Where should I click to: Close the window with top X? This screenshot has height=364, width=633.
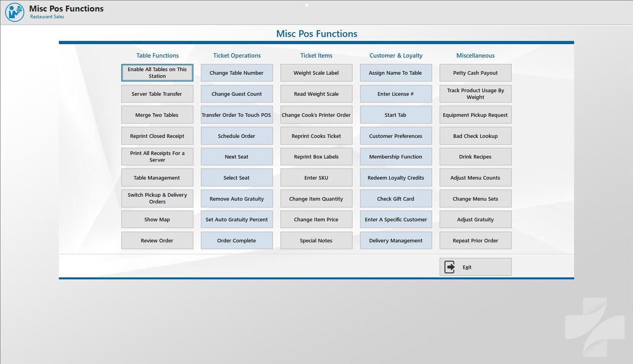click(x=307, y=5)
